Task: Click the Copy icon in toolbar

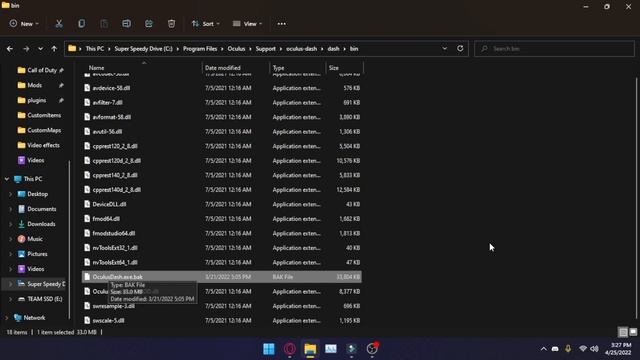Action: click(x=82, y=24)
